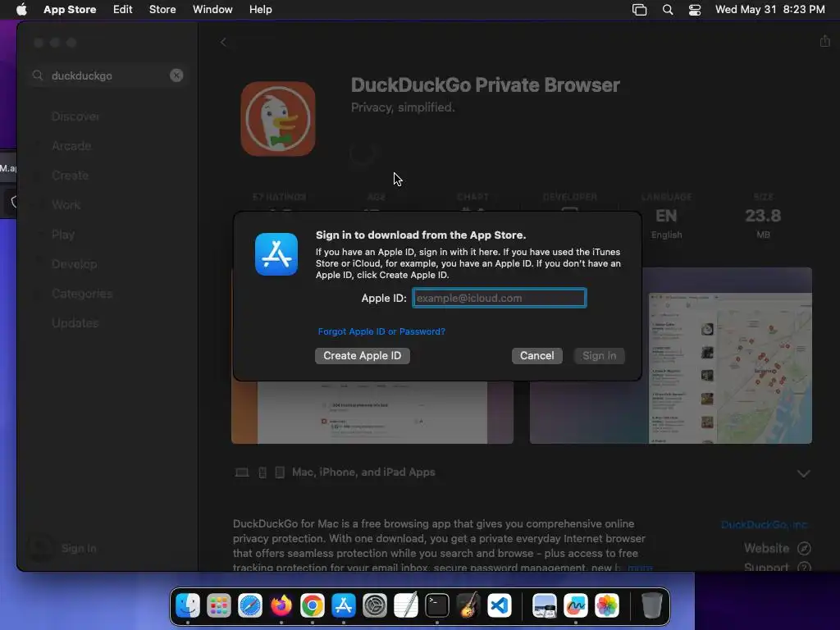Open the Help menu
This screenshot has width=840, height=630.
tap(260, 9)
